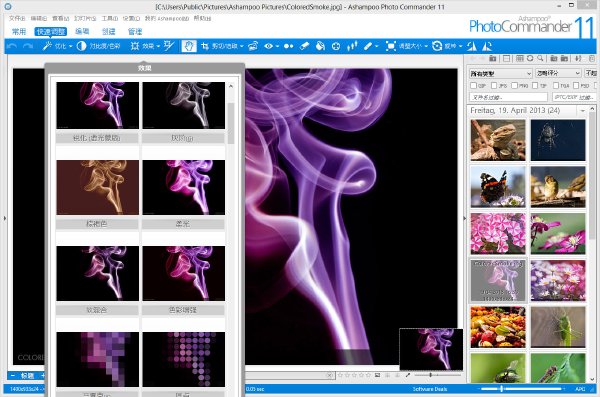Switch to the 常用 tab
The width and height of the screenshot is (600, 397).
click(x=19, y=31)
